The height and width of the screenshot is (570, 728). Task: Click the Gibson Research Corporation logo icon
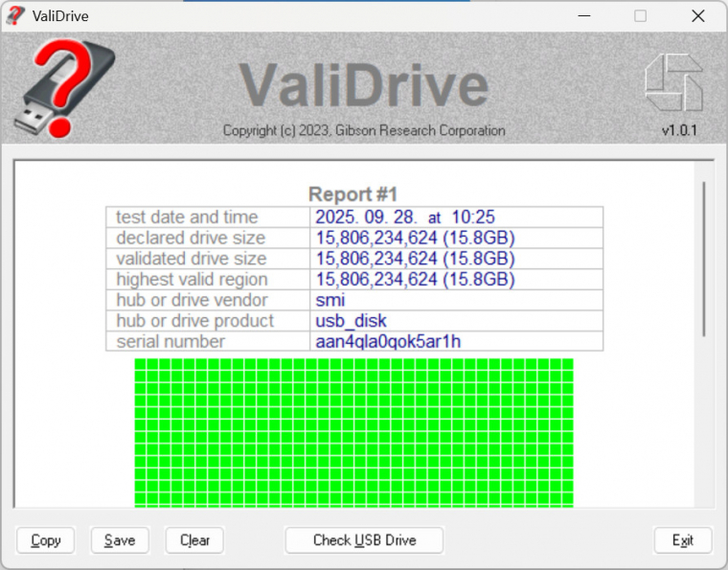[673, 81]
